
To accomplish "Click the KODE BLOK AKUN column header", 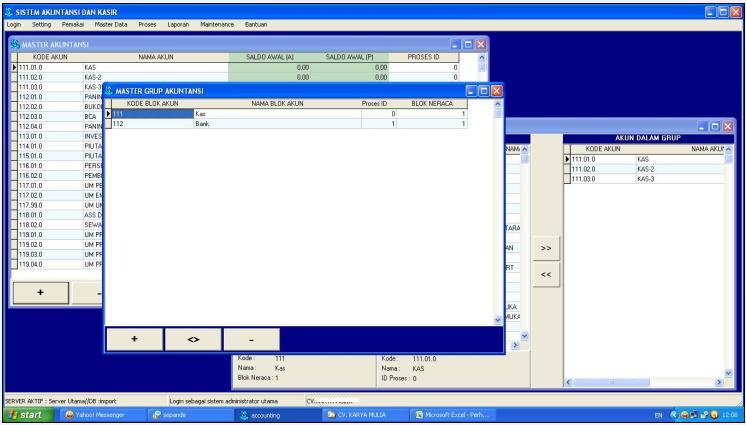I will (150, 103).
